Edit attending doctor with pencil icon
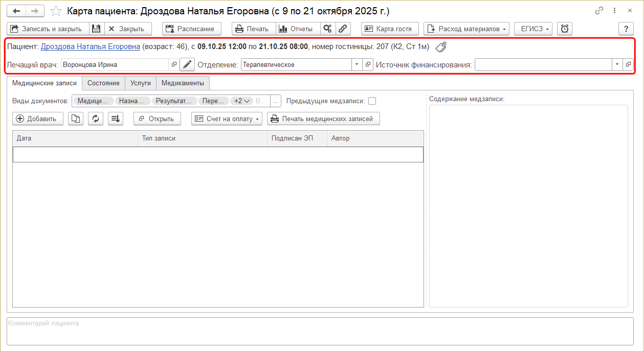 pos(187,64)
